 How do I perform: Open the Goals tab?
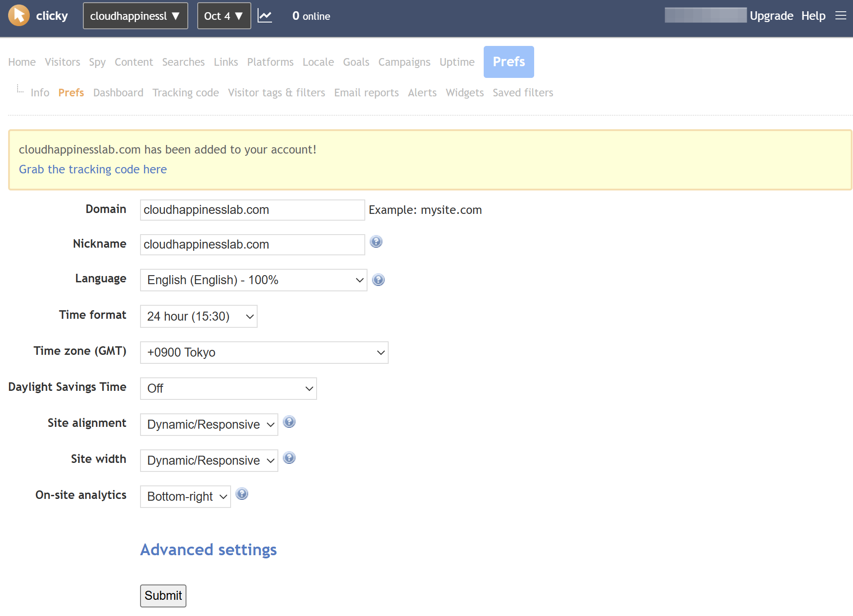tap(356, 62)
